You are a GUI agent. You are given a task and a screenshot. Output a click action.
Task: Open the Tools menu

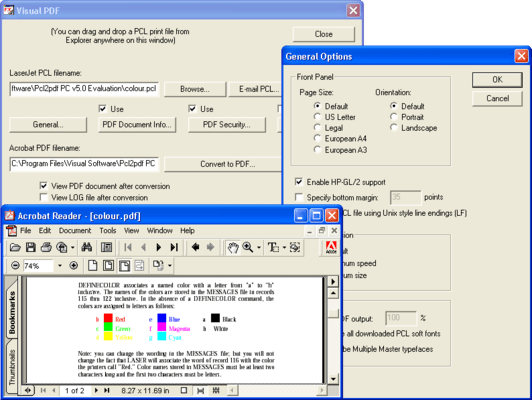click(x=108, y=230)
